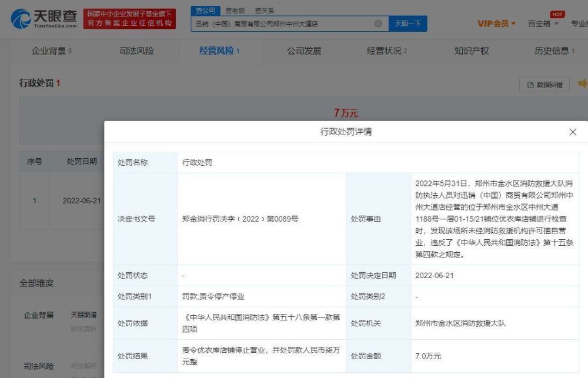Click 司法风险 in the 全部维度 panel
The width and height of the screenshot is (588, 378).
coord(39,366)
